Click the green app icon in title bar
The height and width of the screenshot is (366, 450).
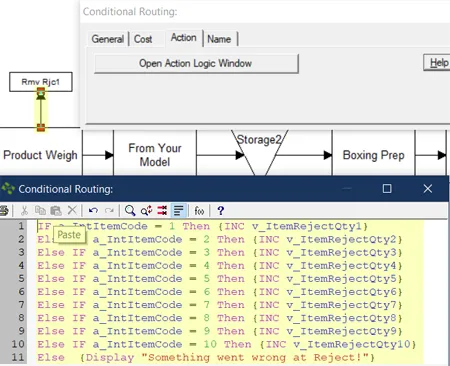[x=8, y=189]
